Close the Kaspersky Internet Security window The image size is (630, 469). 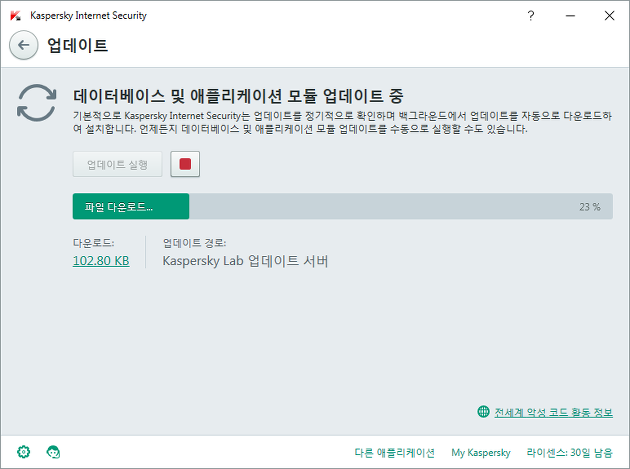pyautogui.click(x=609, y=16)
